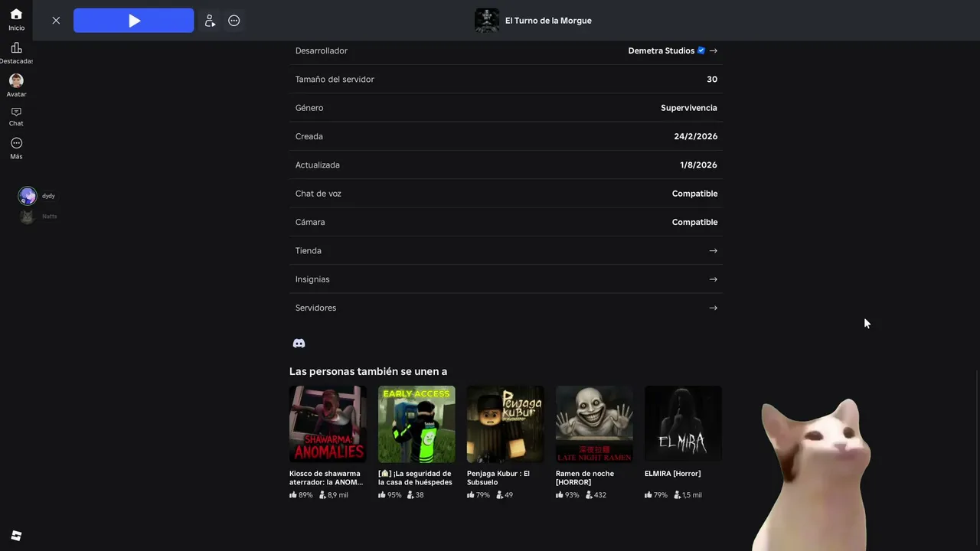Click the El Turno de la Morgue game icon
Image resolution: width=980 pixels, height=551 pixels.
click(487, 21)
